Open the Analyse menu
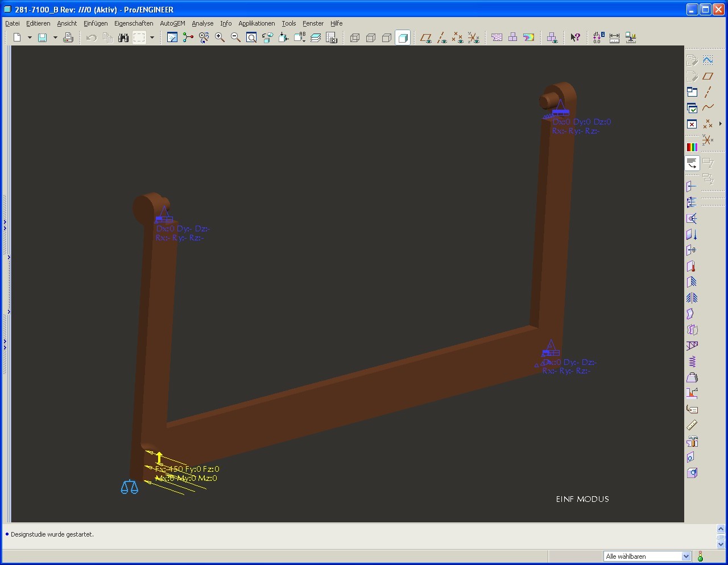 (202, 23)
